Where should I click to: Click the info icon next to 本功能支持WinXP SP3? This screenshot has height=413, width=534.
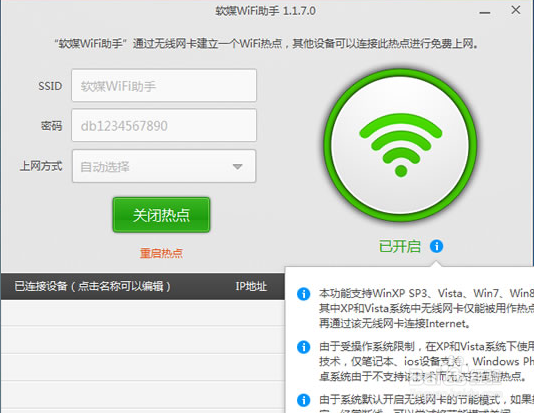pyautogui.click(x=303, y=293)
